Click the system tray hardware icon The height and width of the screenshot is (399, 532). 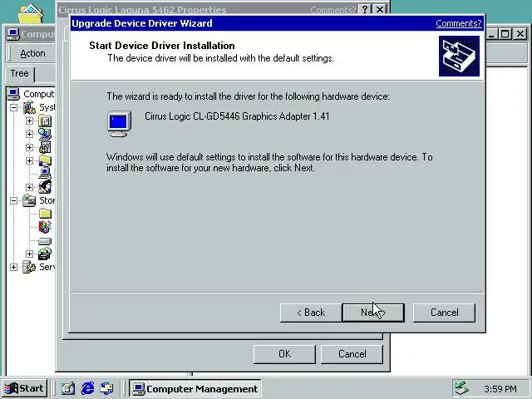462,389
